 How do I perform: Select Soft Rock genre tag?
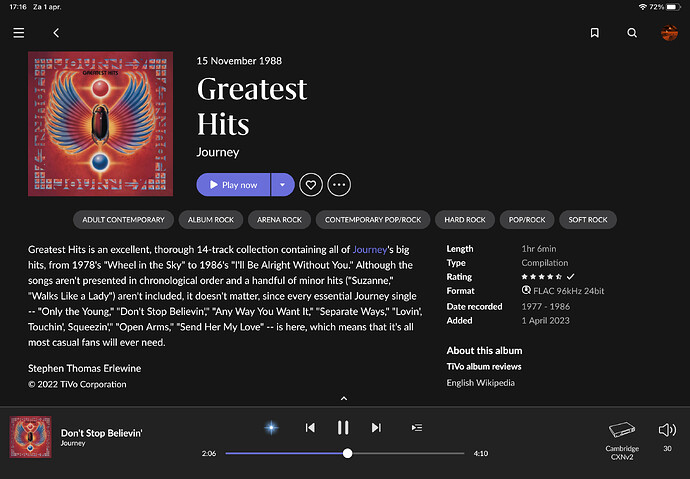(587, 219)
